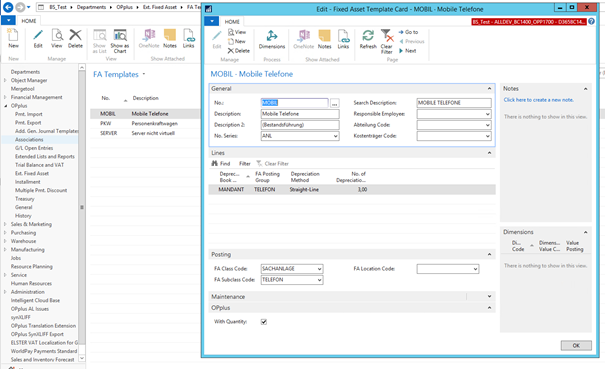Click the Notes icon in card ribbon

[324, 40]
